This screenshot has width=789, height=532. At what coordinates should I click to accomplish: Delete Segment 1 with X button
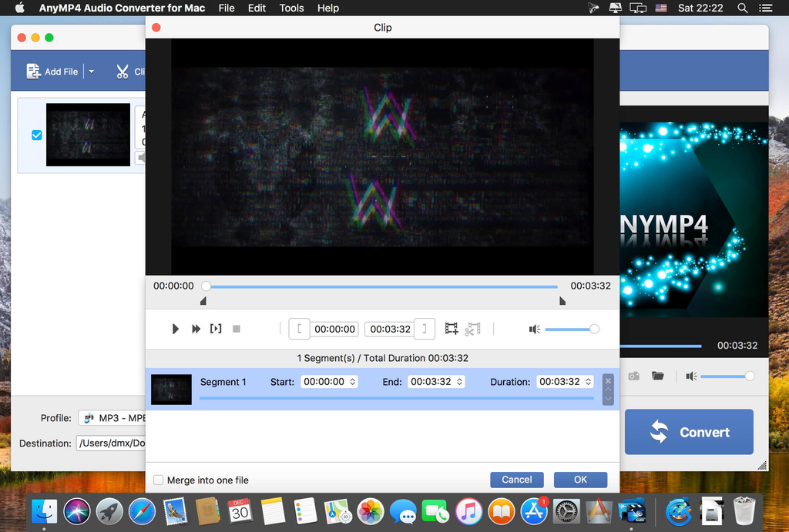[608, 380]
